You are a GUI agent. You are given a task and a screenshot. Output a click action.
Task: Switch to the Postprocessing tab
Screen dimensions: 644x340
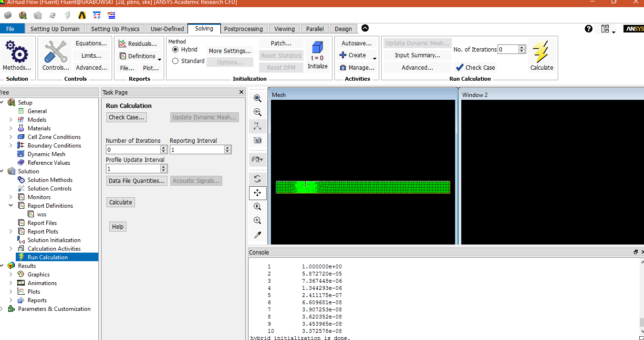(x=243, y=29)
